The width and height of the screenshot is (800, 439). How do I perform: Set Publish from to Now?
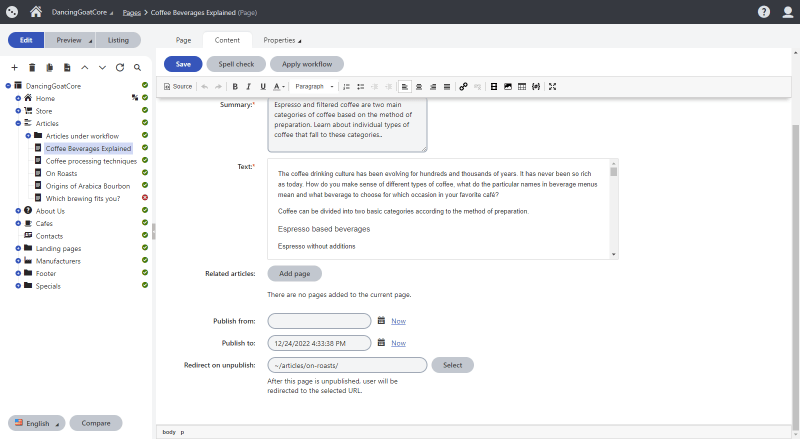(398, 321)
